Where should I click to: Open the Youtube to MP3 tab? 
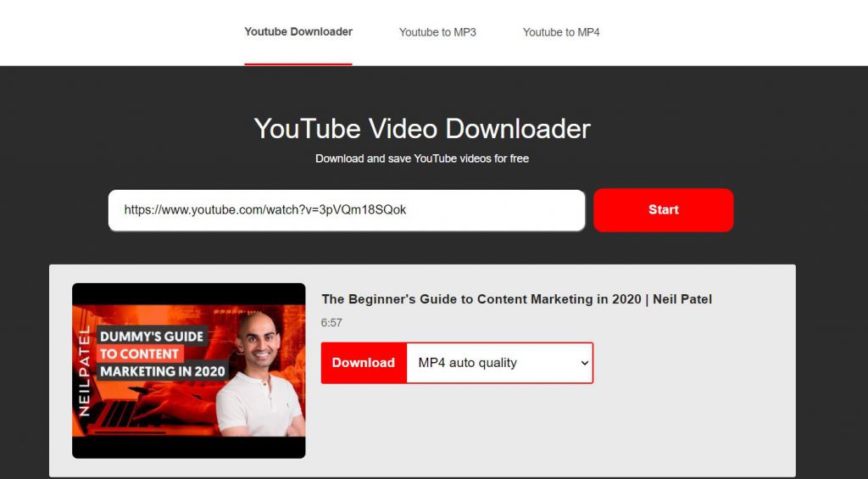click(437, 32)
